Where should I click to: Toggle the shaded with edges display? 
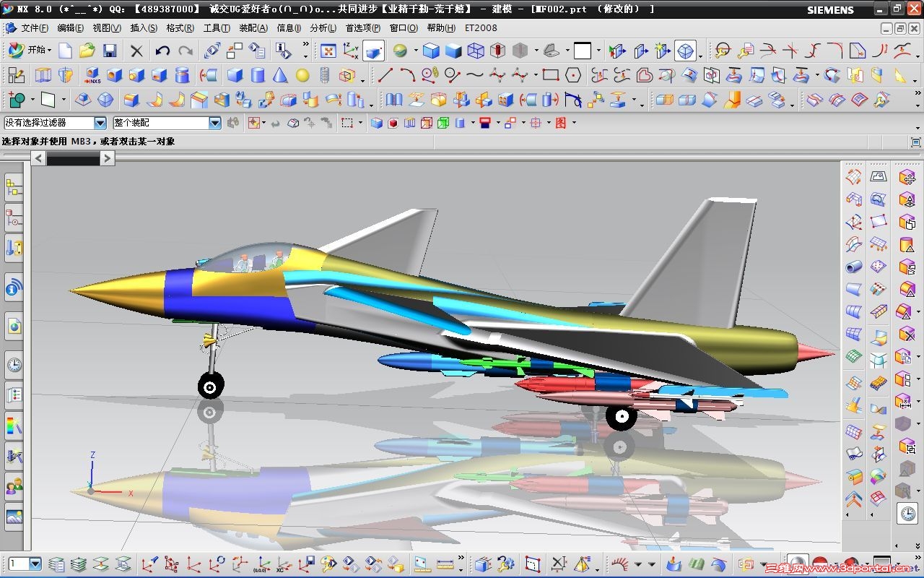[x=431, y=51]
